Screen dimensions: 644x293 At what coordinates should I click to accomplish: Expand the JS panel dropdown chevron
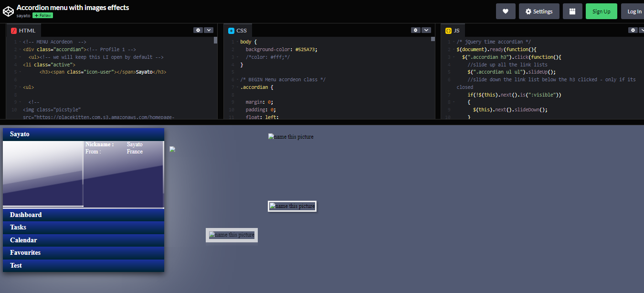click(x=643, y=30)
